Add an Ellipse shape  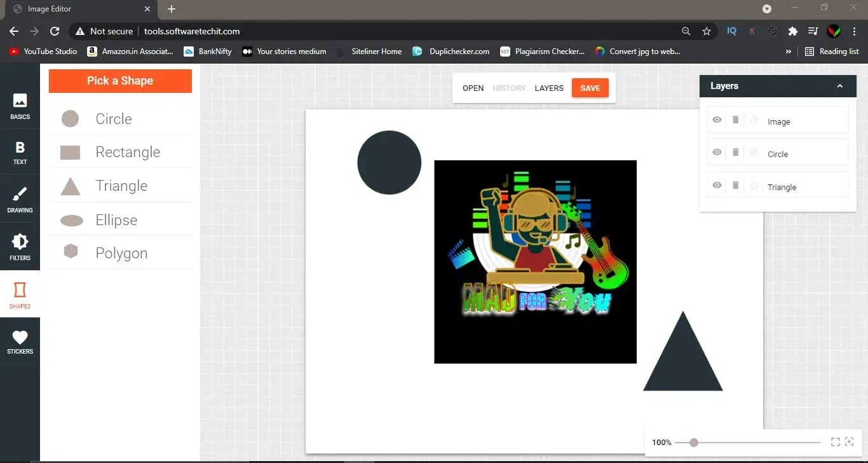[120, 220]
